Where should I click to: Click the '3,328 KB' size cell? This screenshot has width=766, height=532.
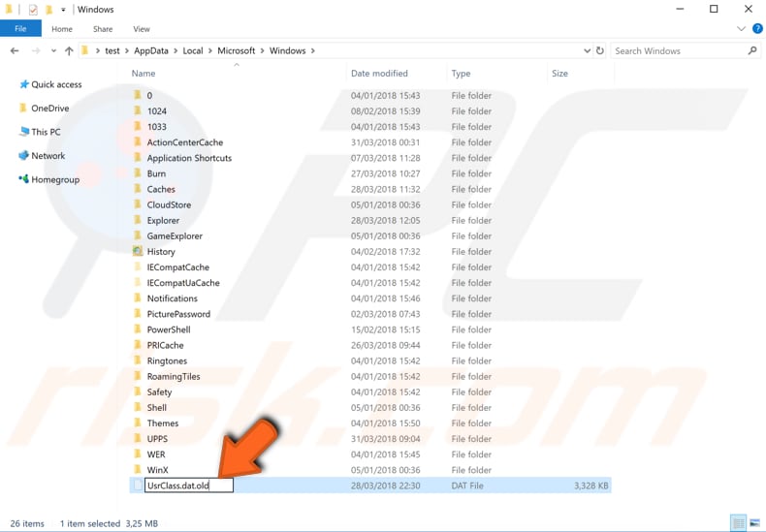(x=591, y=485)
